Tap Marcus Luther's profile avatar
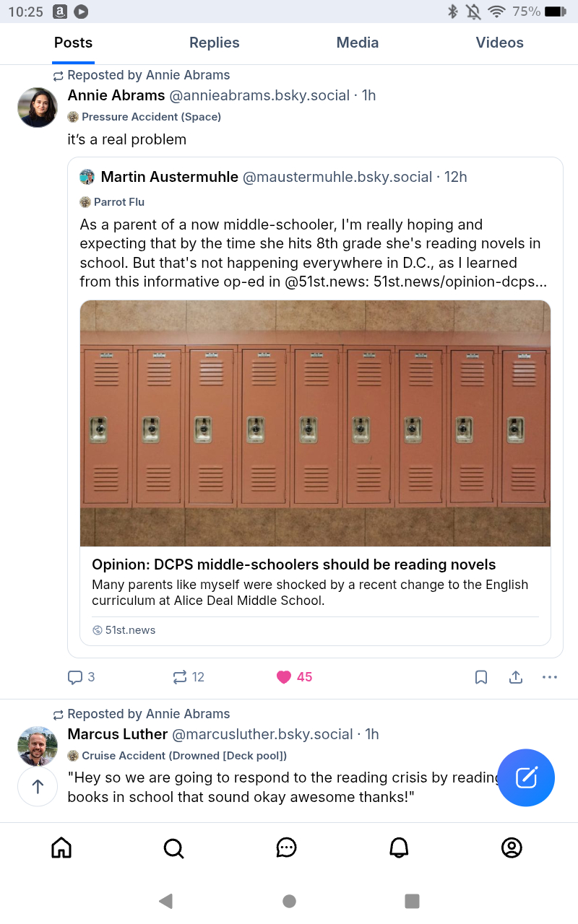Screen dimensions: 578x924 [x=38, y=746]
